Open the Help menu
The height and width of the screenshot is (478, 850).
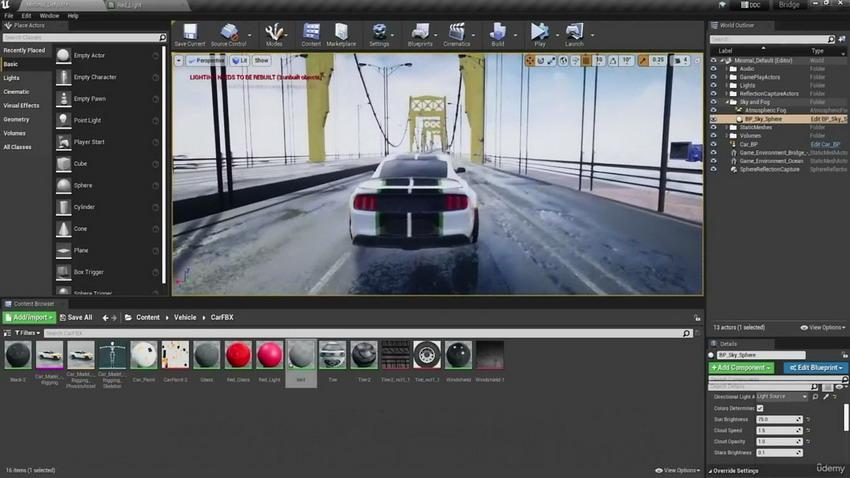73,16
